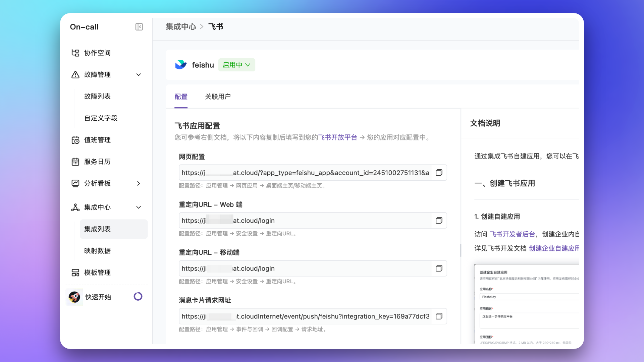Copy the 消息卡片请求网址 URL
This screenshot has height=362, width=644.
tap(439, 316)
